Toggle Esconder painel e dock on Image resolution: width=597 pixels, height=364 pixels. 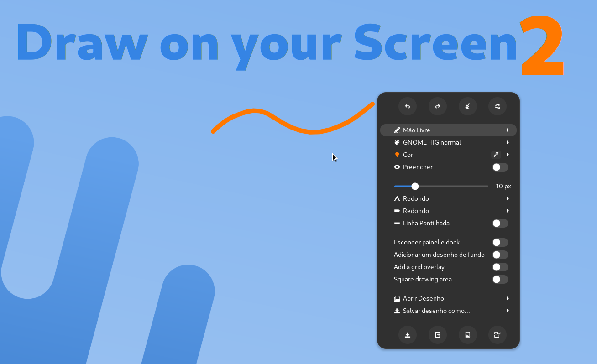click(x=500, y=242)
